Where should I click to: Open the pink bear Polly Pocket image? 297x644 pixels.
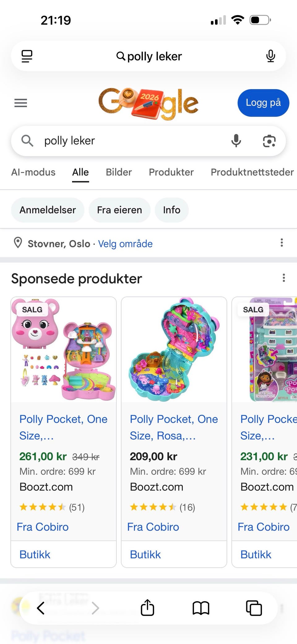coord(64,349)
